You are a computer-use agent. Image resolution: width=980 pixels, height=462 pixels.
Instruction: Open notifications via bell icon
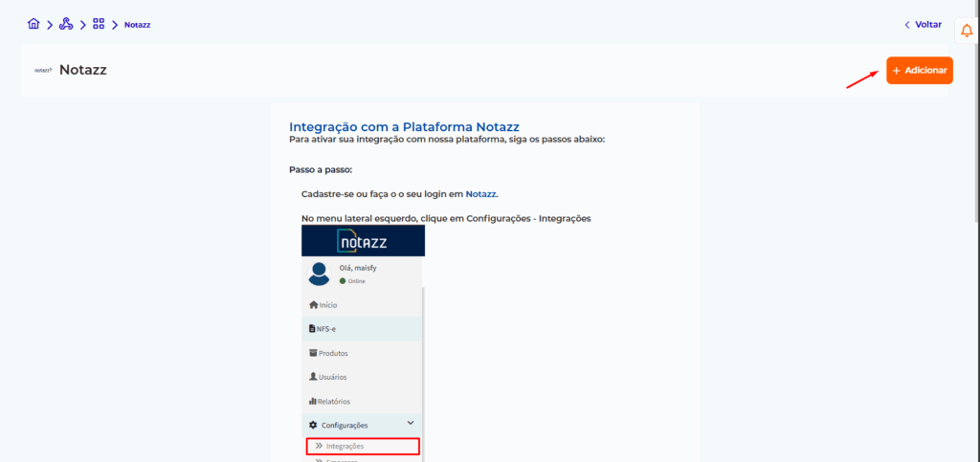point(967,31)
